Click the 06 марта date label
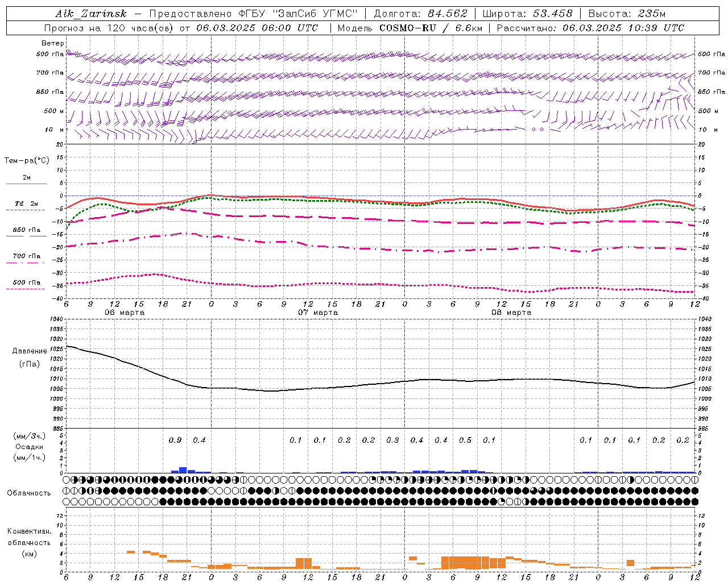Image resolution: width=728 pixels, height=582 pixels. (x=125, y=313)
